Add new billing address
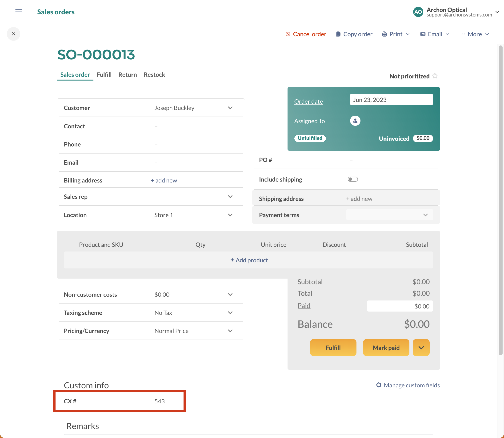Screen dimensions: 504x438 (x=164, y=180)
